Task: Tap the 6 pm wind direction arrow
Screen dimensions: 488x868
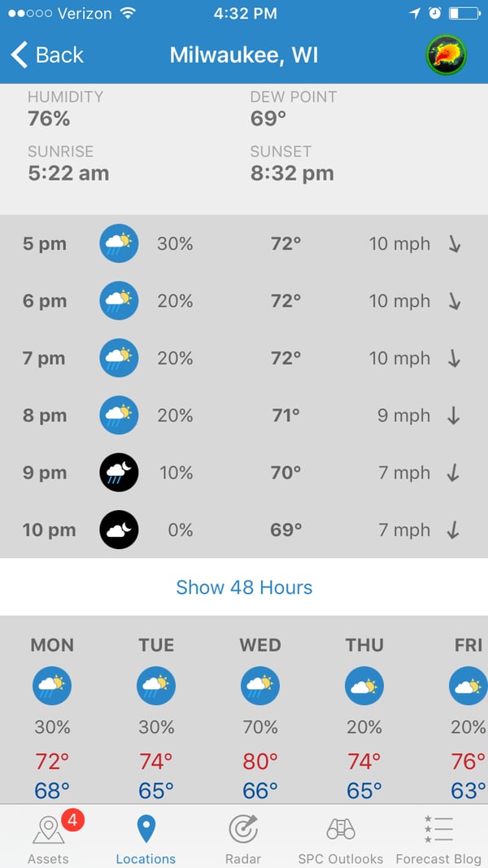Action: (x=455, y=301)
